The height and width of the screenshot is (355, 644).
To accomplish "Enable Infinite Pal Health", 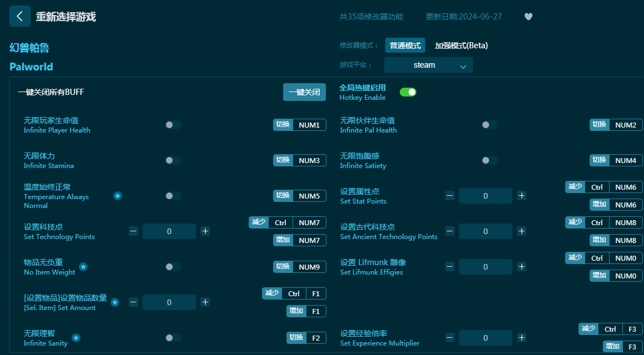I will 490,125.
